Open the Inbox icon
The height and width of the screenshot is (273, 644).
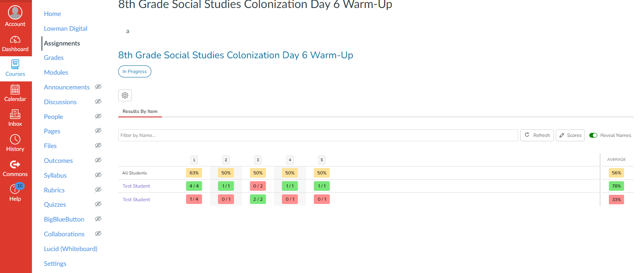[15, 114]
